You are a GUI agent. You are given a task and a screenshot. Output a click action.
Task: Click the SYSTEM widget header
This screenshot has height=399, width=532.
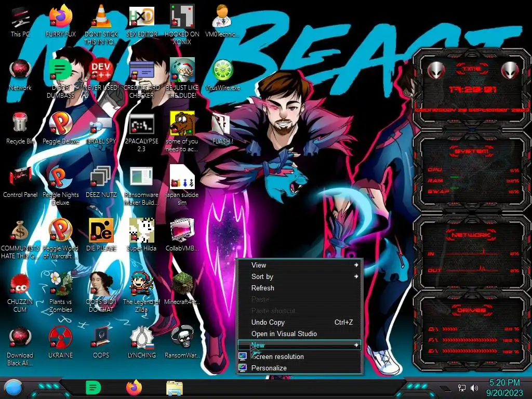[x=472, y=151]
